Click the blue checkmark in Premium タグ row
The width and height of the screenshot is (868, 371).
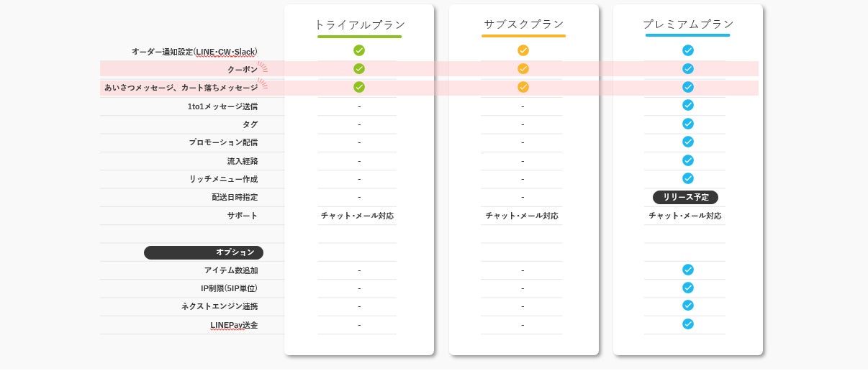tap(688, 124)
